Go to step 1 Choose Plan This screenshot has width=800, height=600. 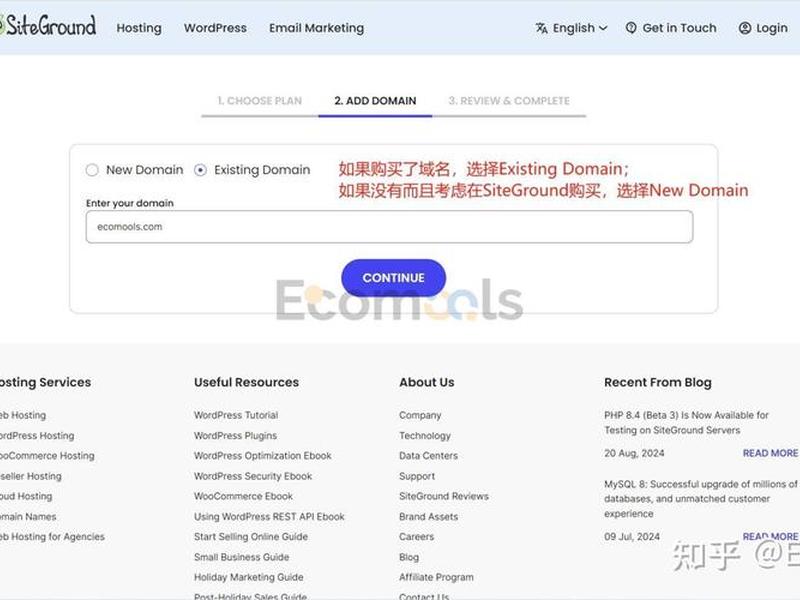(260, 101)
